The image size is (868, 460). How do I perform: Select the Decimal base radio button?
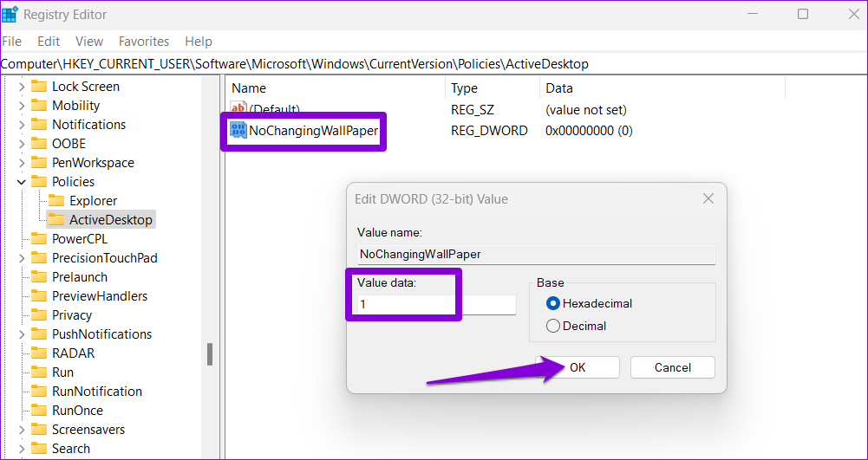552,326
